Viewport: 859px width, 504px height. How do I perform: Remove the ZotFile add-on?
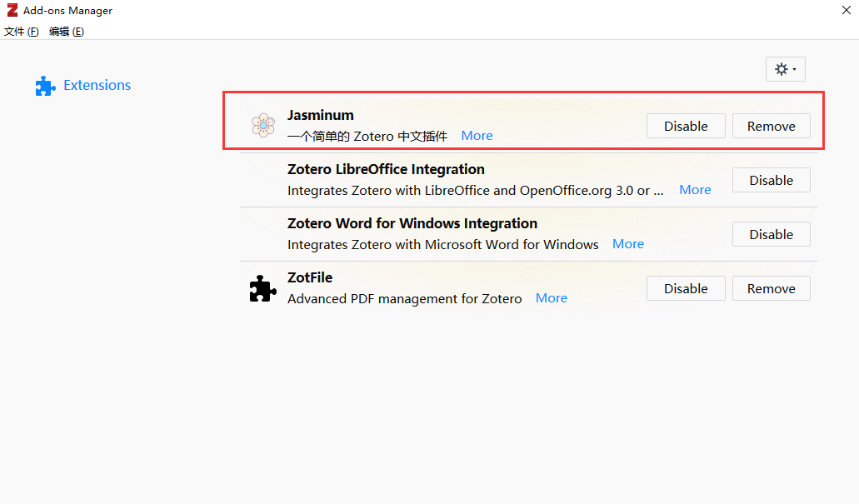[x=772, y=289]
